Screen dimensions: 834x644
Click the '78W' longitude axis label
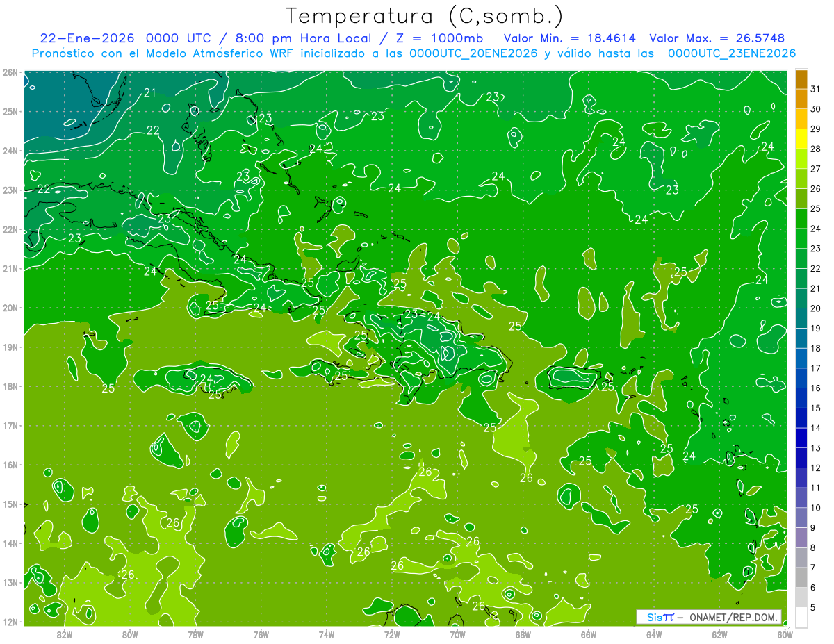(x=195, y=634)
